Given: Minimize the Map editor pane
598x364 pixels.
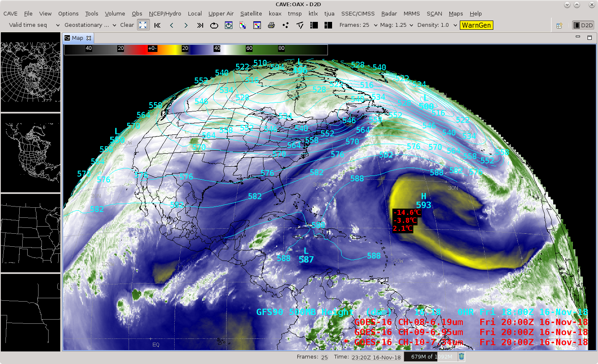Looking at the screenshot, I should tap(578, 37).
